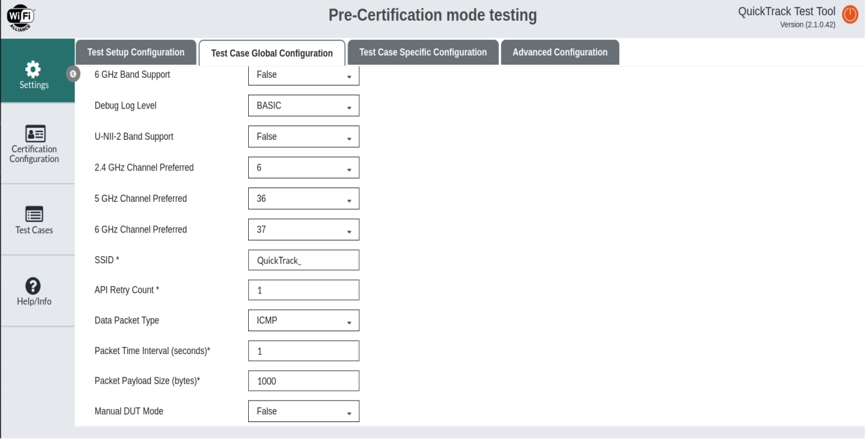Switch to Test Setup Configuration tab
868x441 pixels.
pyautogui.click(x=136, y=52)
